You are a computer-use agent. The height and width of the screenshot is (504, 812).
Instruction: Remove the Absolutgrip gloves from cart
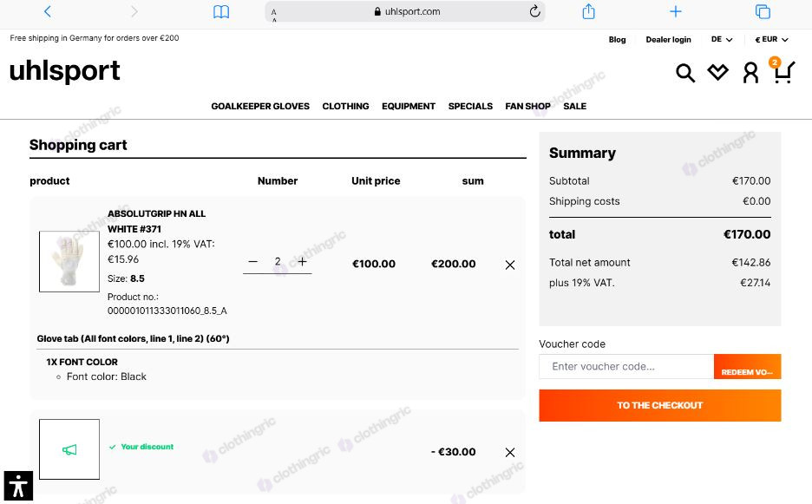[x=509, y=265]
